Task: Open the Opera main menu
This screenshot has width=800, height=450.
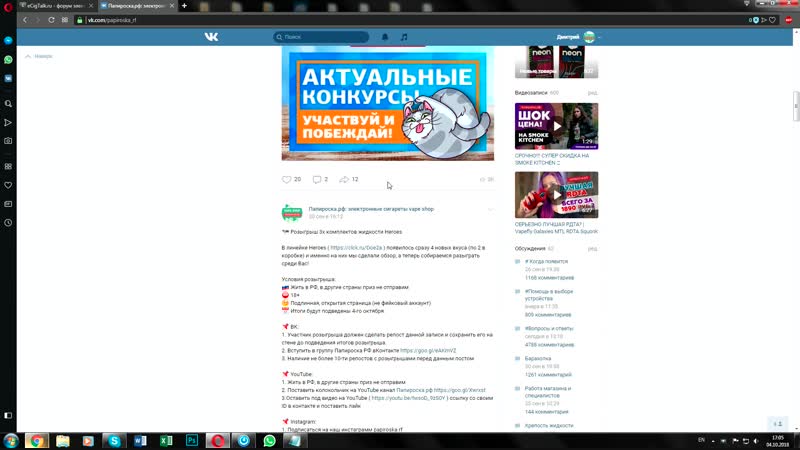Action: 8,7
